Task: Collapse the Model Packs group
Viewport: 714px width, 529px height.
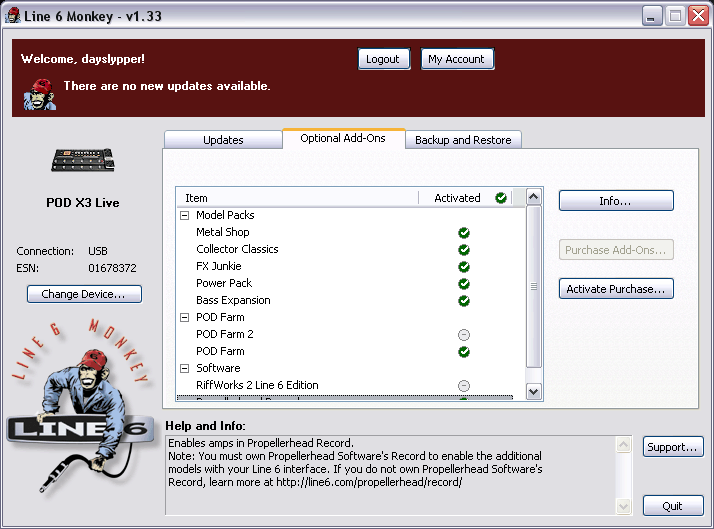Action: coord(185,216)
